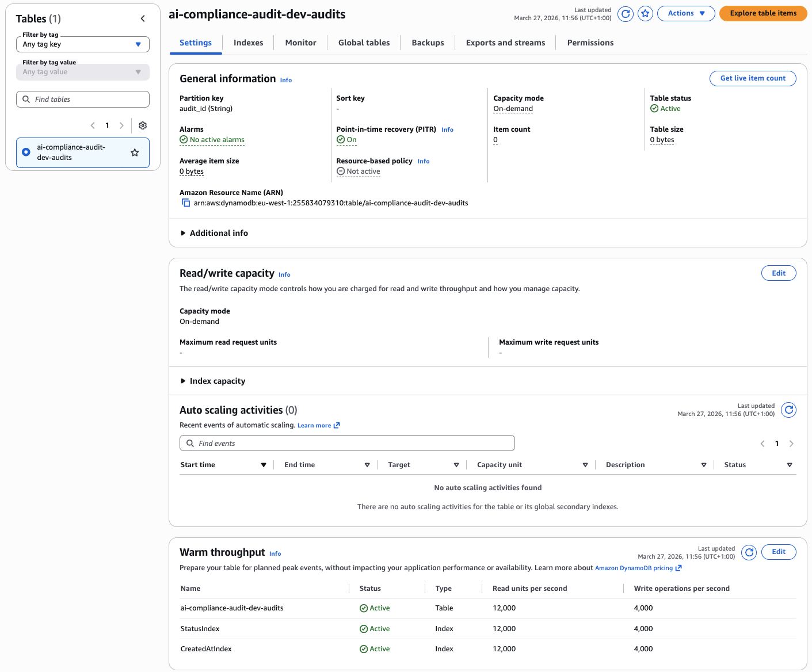Screen dimensions: 812x672
Task: Go to next page of tables
Action: point(121,125)
